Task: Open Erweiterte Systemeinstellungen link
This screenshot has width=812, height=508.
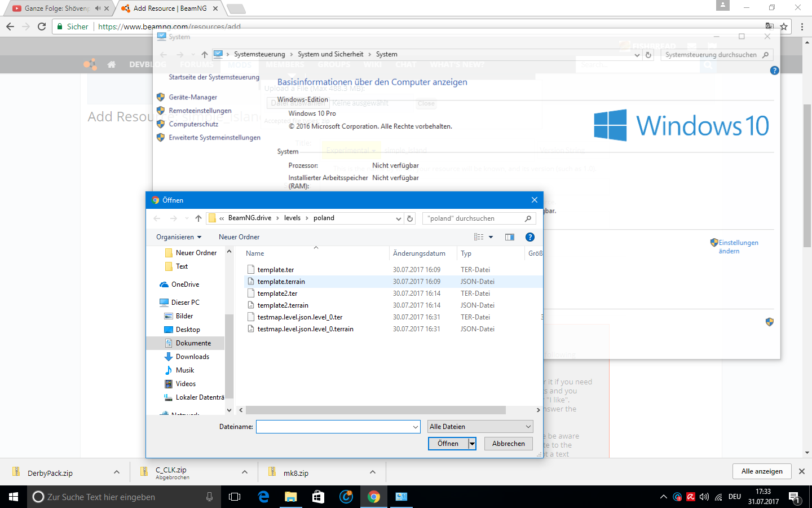Action: pos(215,138)
